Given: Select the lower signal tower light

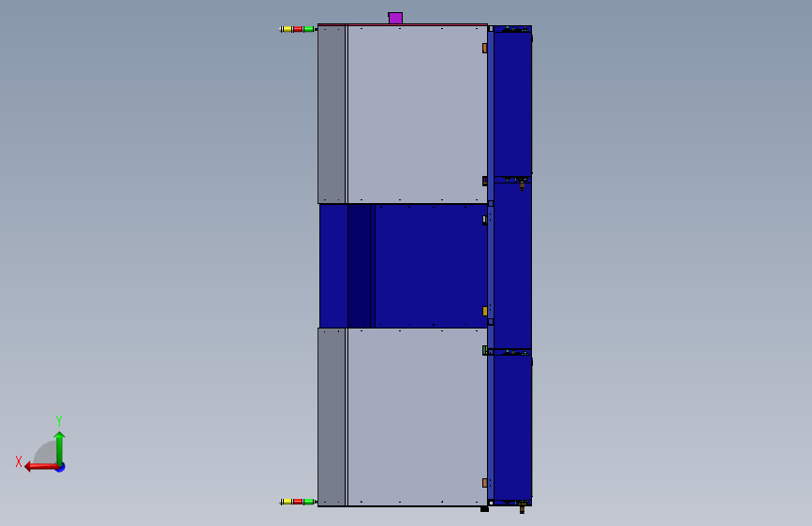Looking at the screenshot, I should point(298,502).
